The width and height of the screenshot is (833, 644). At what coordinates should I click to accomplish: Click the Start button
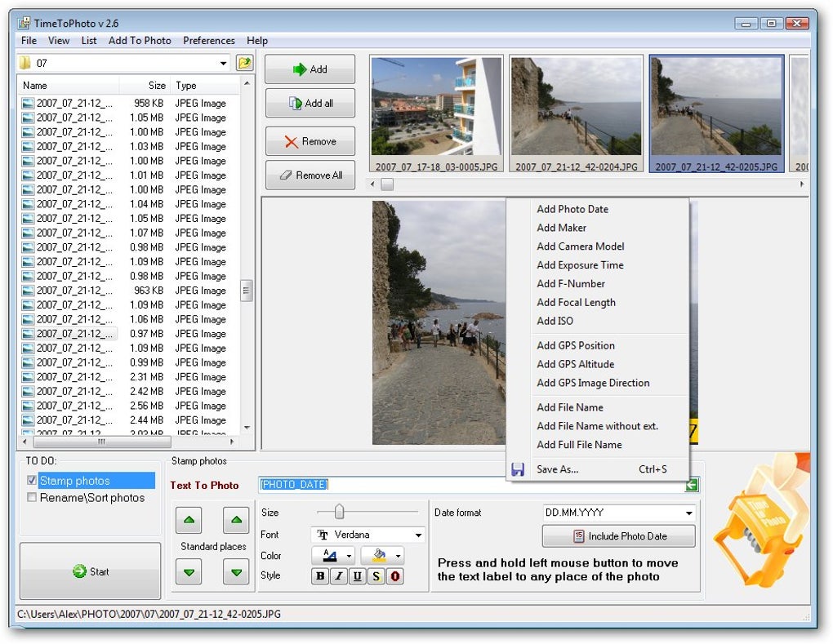click(x=91, y=572)
